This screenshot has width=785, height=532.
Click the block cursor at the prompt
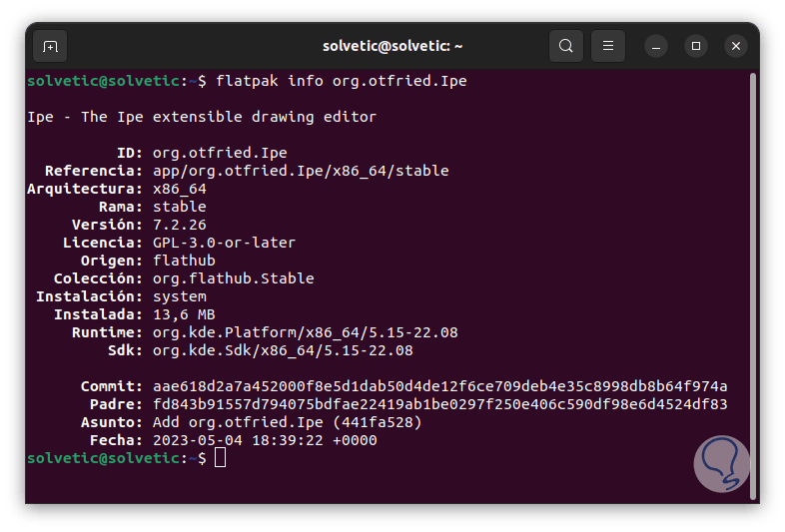(x=221, y=457)
